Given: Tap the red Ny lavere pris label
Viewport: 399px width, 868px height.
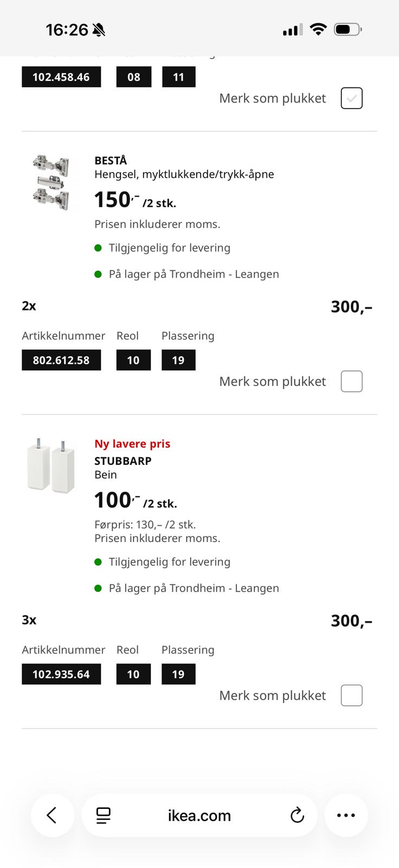Looking at the screenshot, I should [x=132, y=444].
